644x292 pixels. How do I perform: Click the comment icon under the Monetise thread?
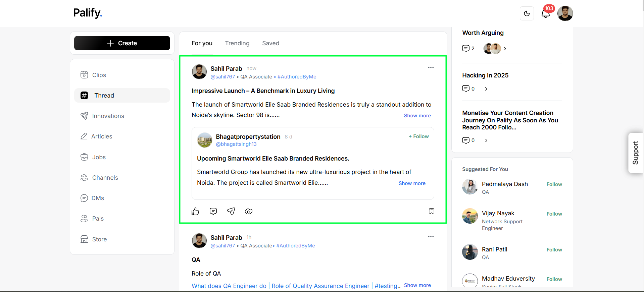(466, 140)
